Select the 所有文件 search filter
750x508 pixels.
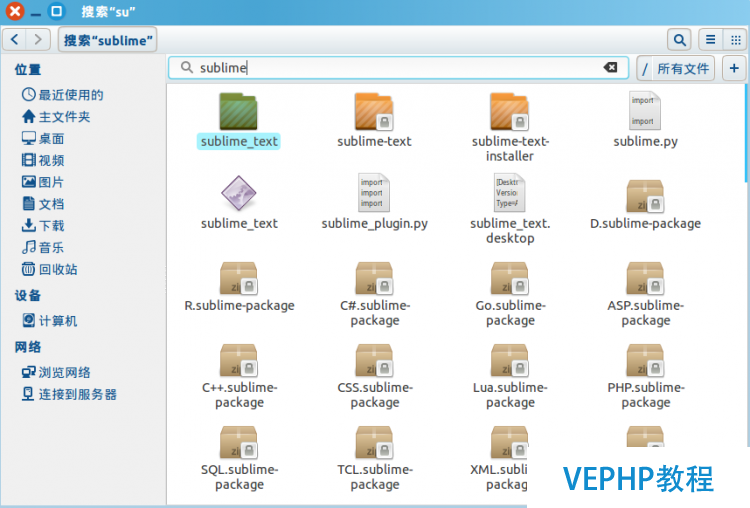point(683,68)
